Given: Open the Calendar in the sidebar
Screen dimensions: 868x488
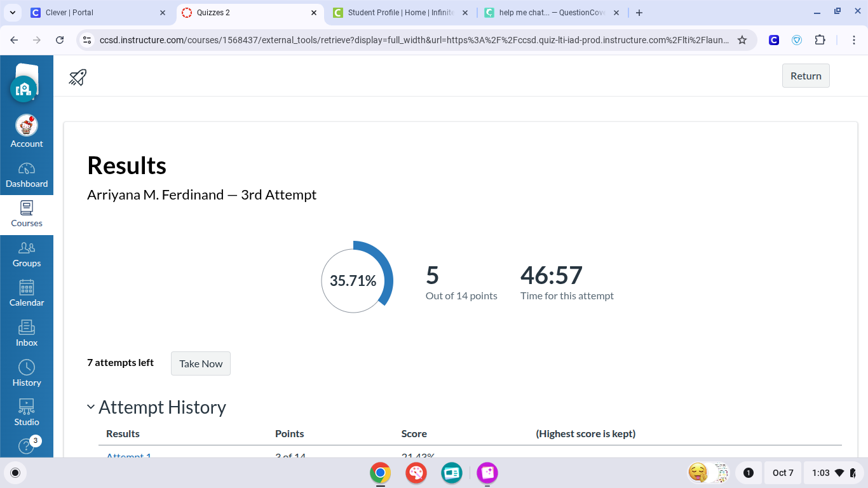Looking at the screenshot, I should click(x=27, y=294).
